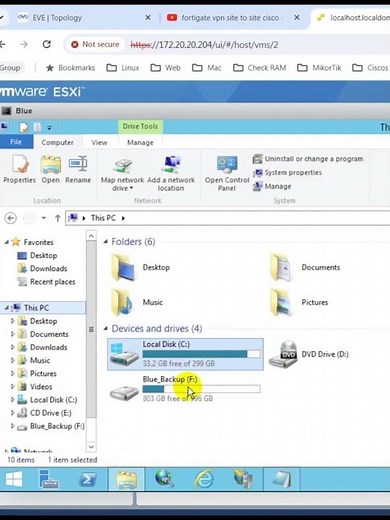This screenshot has width=390, height=520.
Task: Launch Open Control Panel
Action: (x=227, y=174)
